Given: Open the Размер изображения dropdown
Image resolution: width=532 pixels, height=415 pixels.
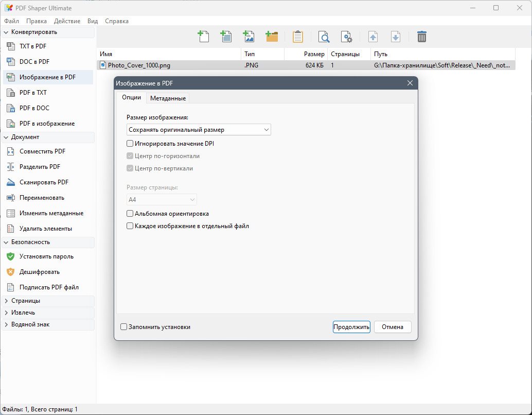Looking at the screenshot, I should pos(199,130).
